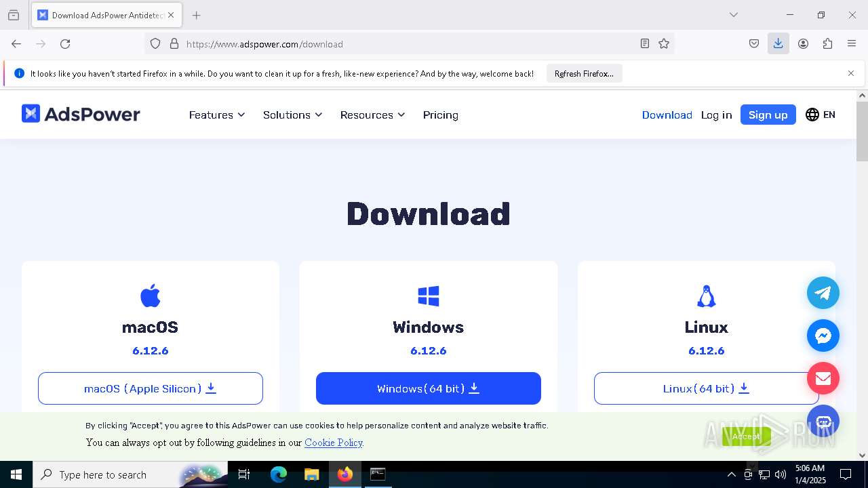The height and width of the screenshot is (488, 868).
Task: Open the Cookie Policy link
Action: point(334,443)
